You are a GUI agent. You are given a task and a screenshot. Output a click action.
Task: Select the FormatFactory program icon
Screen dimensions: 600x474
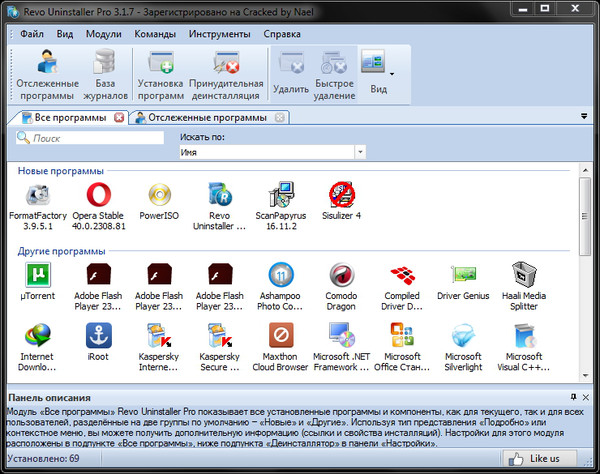point(37,194)
